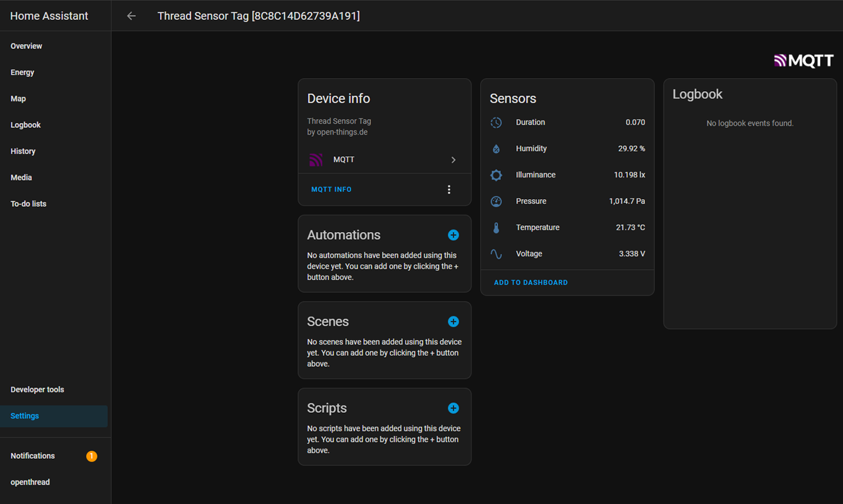This screenshot has width=843, height=504.
Task: Click the Voltage sine wave icon
Action: click(x=496, y=254)
